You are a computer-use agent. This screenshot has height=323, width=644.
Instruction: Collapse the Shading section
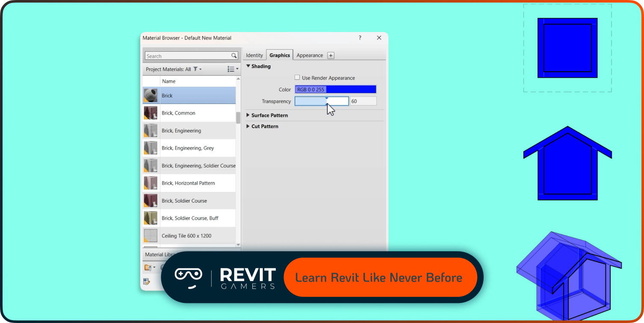click(248, 66)
